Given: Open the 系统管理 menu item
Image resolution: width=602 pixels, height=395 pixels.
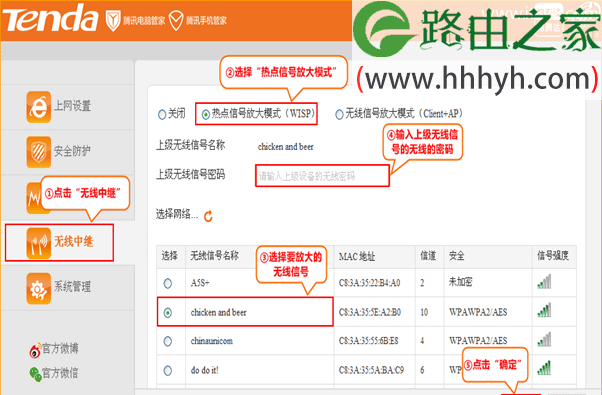Looking at the screenshot, I should click(72, 287).
